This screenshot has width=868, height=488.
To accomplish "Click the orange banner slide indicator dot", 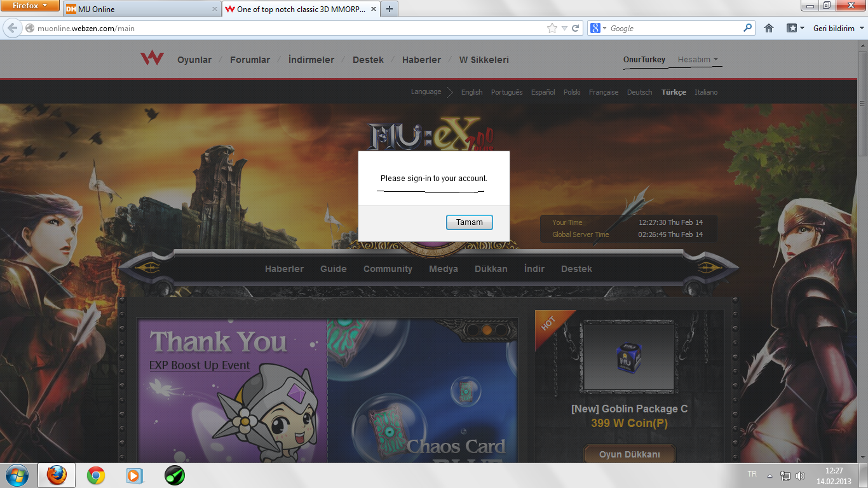I will pos(487,330).
